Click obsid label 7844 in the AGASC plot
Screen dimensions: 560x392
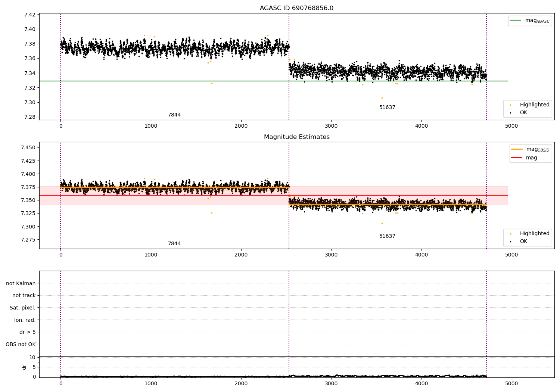coord(174,115)
